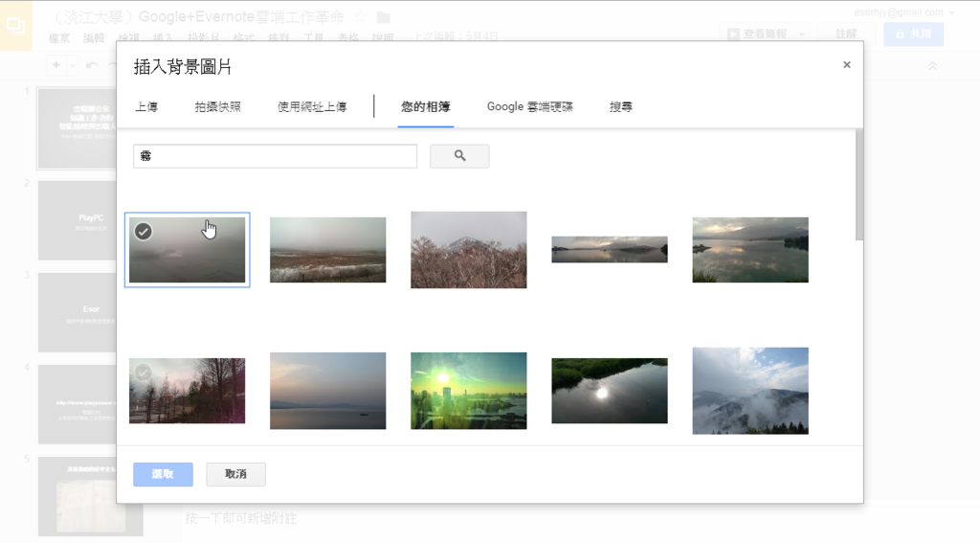Open the 編輯 menu in background
This screenshot has width=980, height=543.
[94, 37]
